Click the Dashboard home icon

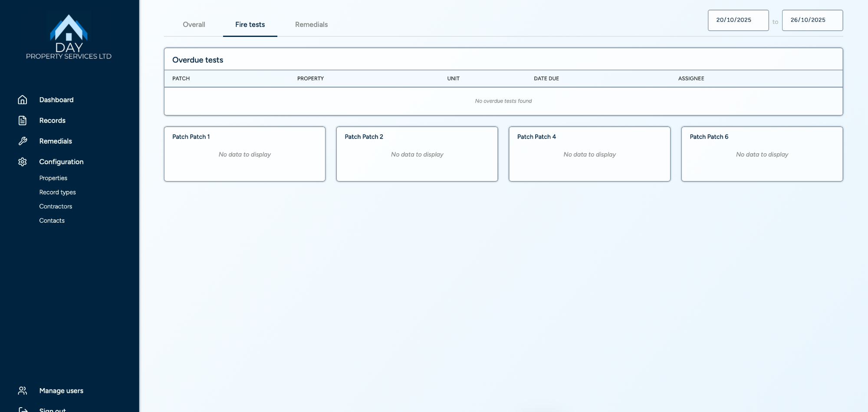point(23,100)
